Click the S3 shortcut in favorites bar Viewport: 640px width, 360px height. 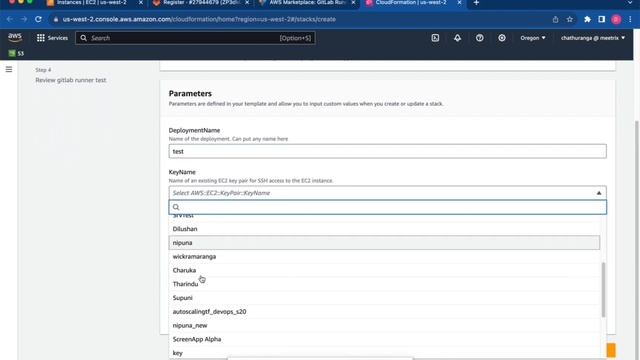pos(16,53)
